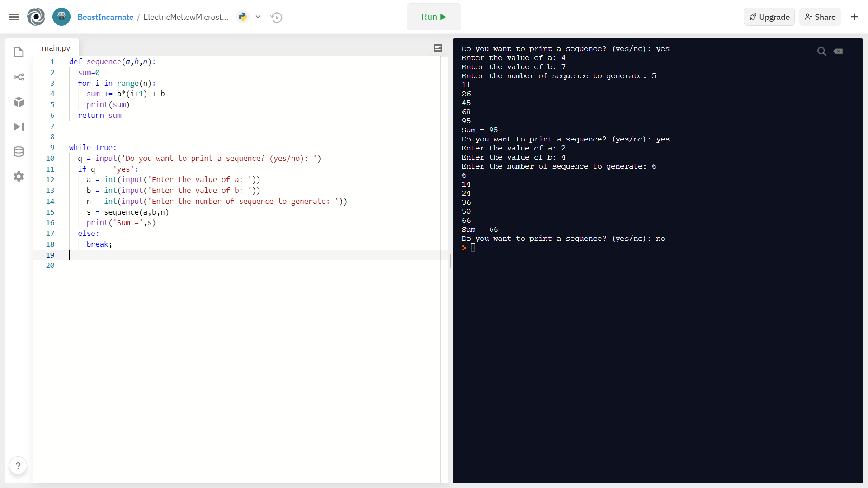Viewport: 868px width, 488px height.
Task: Select the main.py tab
Action: pyautogui.click(x=56, y=48)
